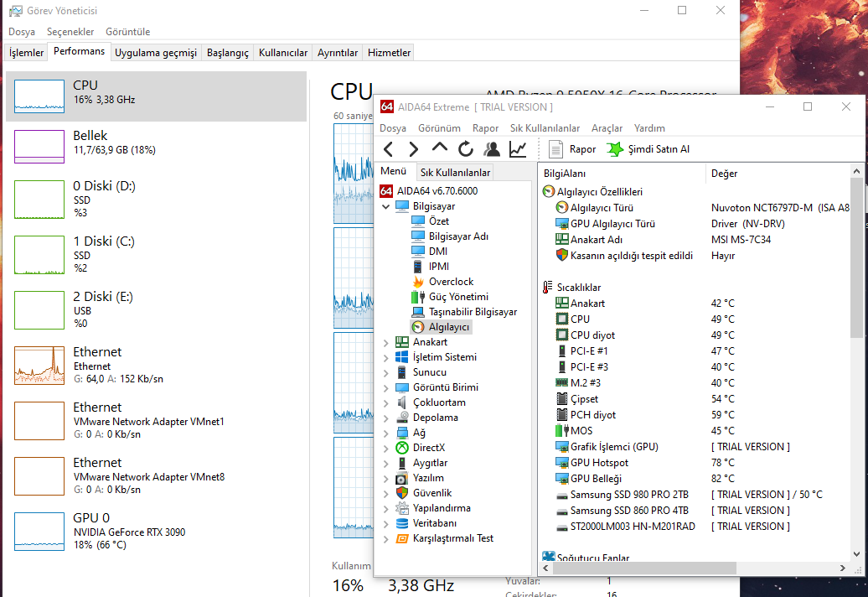
Task: Expand the Görüntü Birimi tree node
Action: (386, 387)
